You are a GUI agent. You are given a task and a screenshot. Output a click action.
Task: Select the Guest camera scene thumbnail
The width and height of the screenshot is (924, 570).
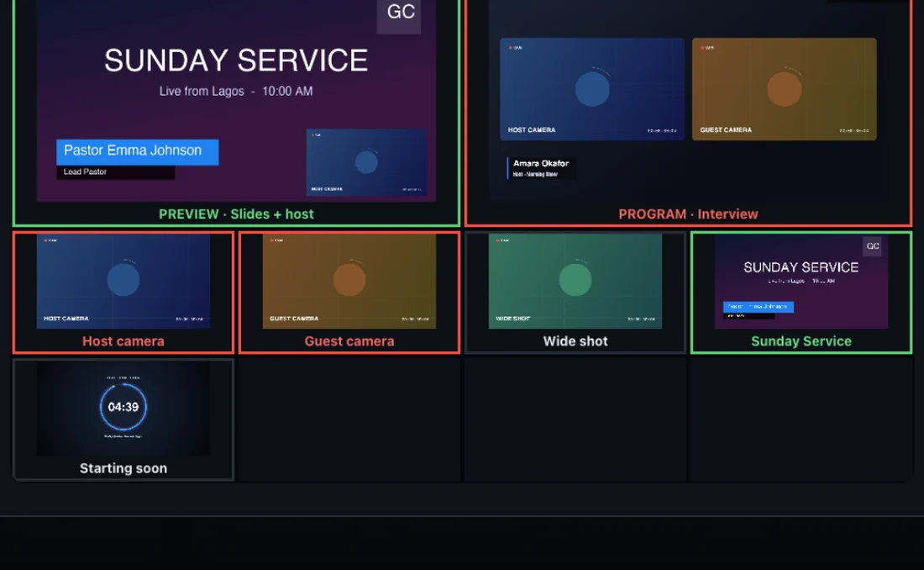349,293
